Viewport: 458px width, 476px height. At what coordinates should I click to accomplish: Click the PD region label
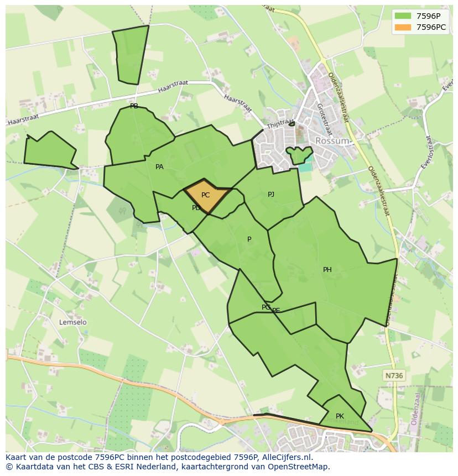pyautogui.click(x=195, y=208)
